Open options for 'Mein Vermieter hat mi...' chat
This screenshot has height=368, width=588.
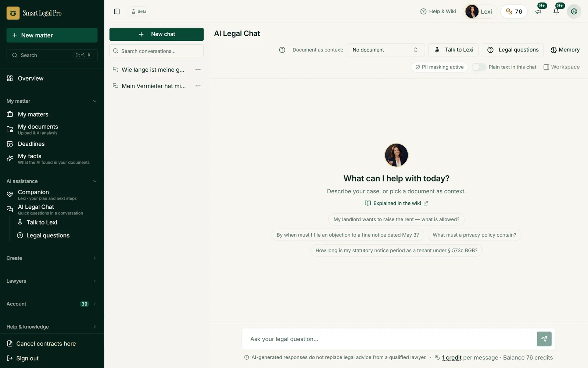pyautogui.click(x=198, y=86)
